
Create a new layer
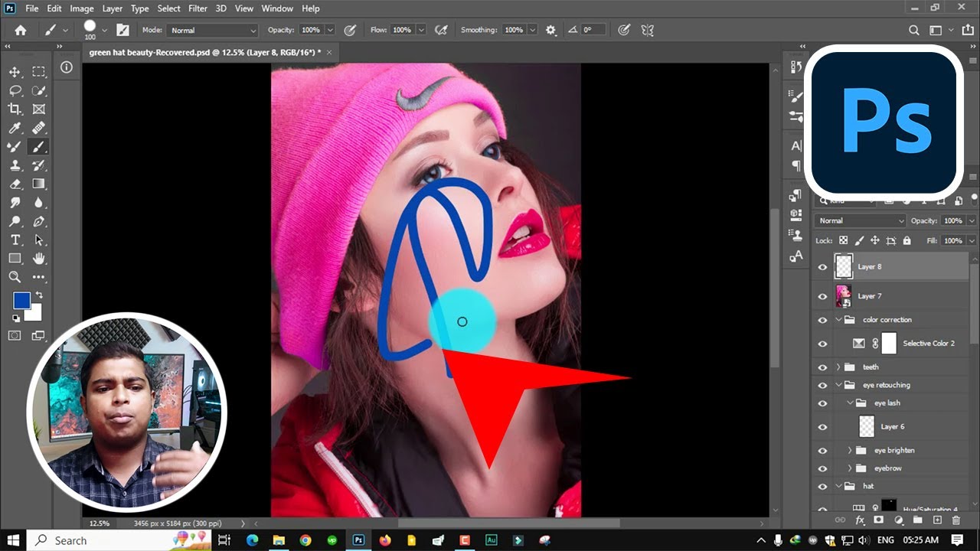tap(936, 520)
